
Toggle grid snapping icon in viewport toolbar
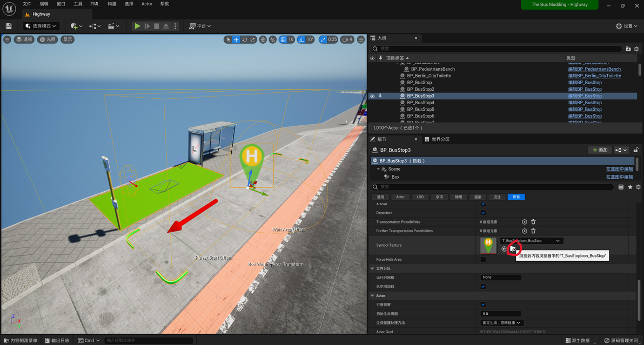(x=283, y=39)
